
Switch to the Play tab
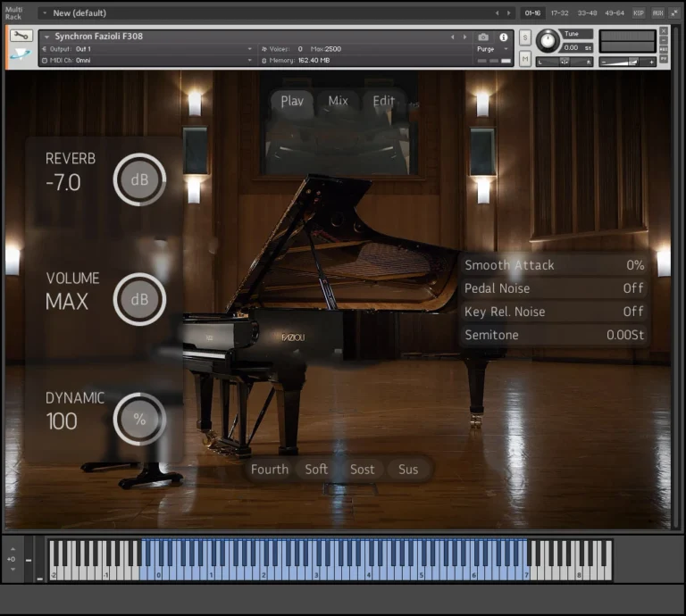(x=292, y=101)
